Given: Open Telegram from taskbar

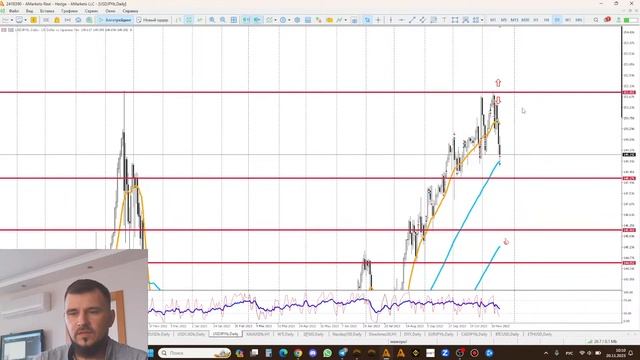Looking at the screenshot, I should (342, 353).
